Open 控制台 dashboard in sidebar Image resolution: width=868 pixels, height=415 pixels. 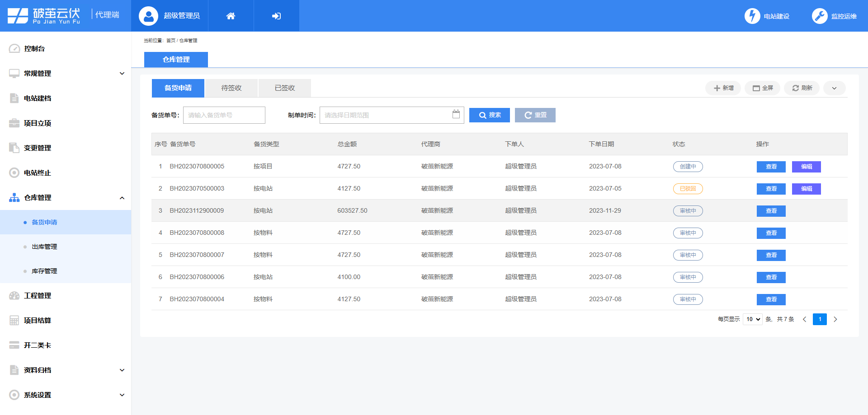click(34, 49)
